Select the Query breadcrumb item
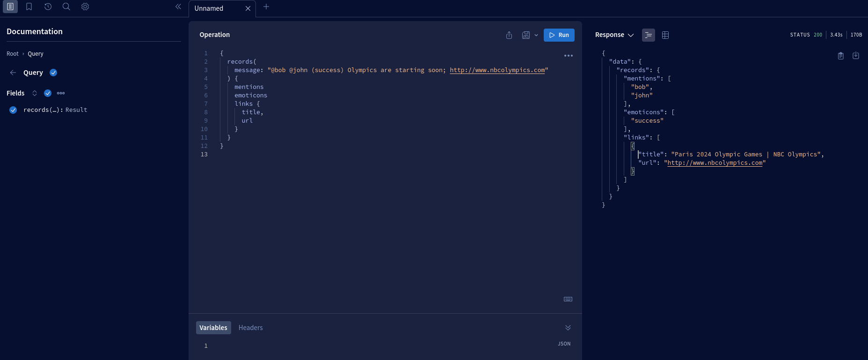This screenshot has width=868, height=360. [x=36, y=54]
